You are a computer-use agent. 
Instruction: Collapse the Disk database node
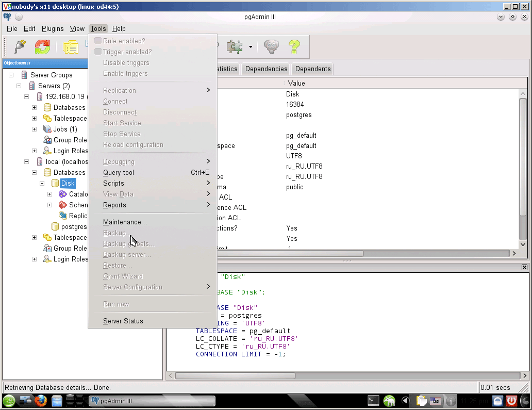(42, 183)
